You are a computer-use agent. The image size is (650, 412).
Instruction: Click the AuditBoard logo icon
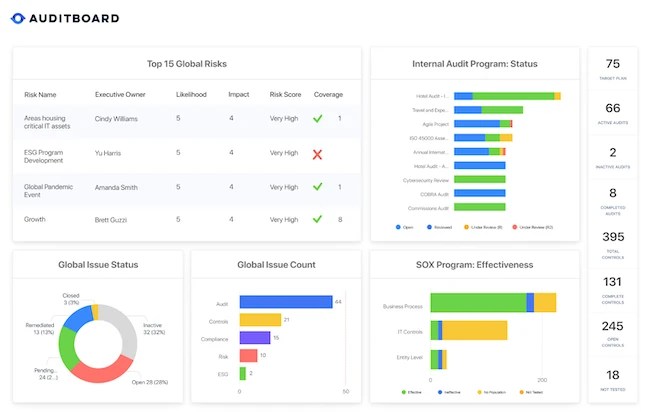(x=18, y=18)
